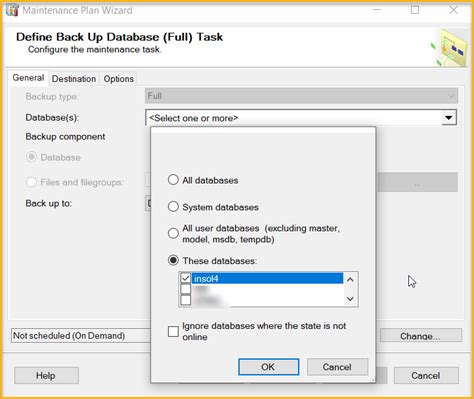The width and height of the screenshot is (474, 399).
Task: Open schedule with the Change button
Action: coord(421,336)
